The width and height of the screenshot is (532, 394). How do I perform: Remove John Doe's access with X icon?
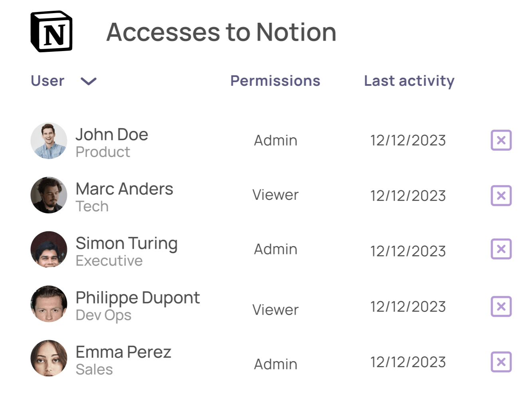(501, 140)
